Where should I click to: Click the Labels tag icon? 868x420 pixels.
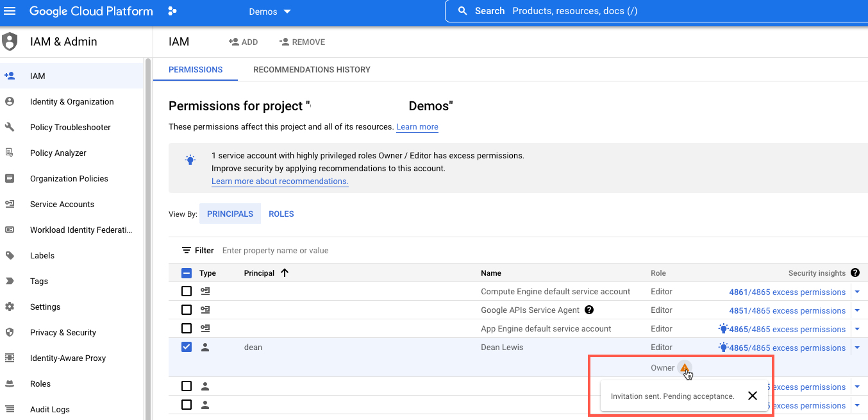pyautogui.click(x=10, y=255)
